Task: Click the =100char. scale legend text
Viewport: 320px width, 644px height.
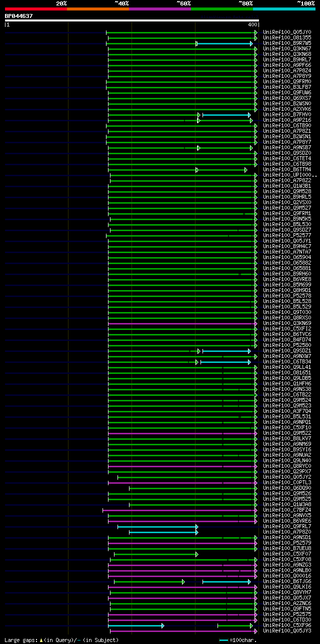Action: coord(242,640)
